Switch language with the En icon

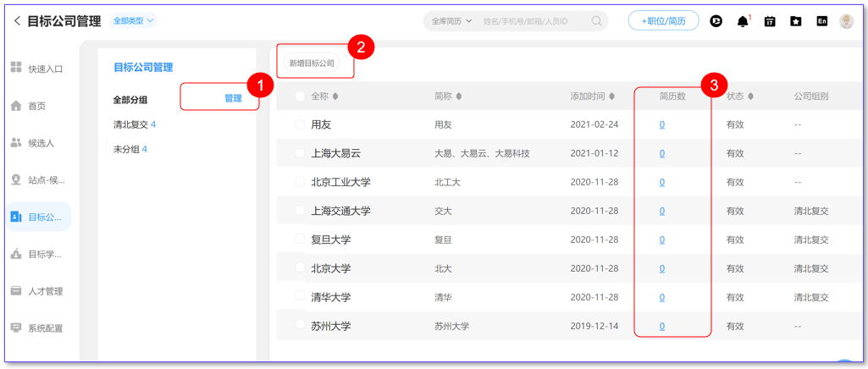822,21
